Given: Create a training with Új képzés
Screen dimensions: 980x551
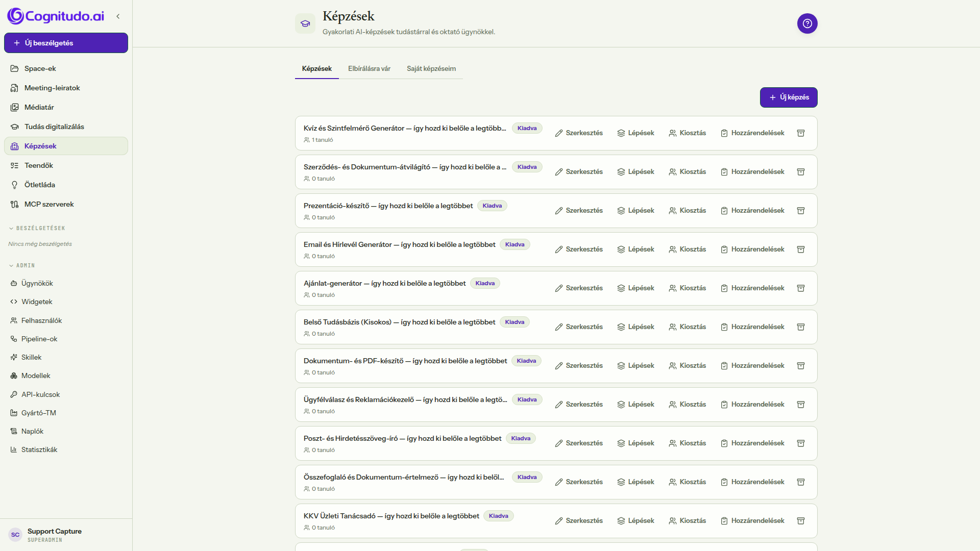Looking at the screenshot, I should pos(789,97).
